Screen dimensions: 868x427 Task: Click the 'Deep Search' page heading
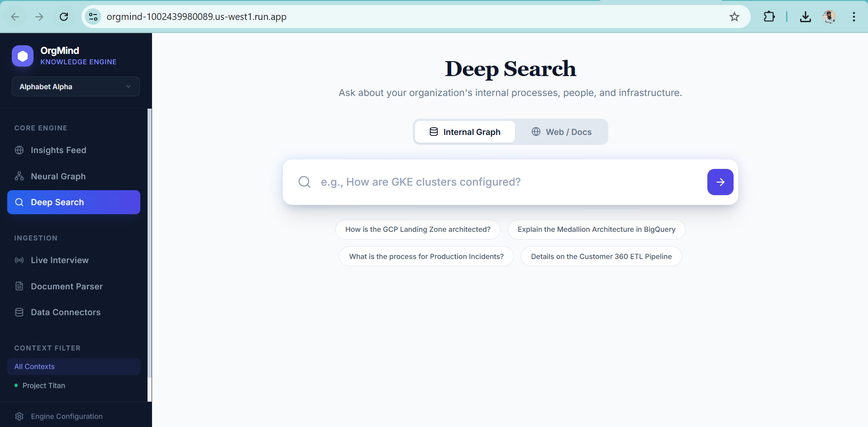pos(510,69)
